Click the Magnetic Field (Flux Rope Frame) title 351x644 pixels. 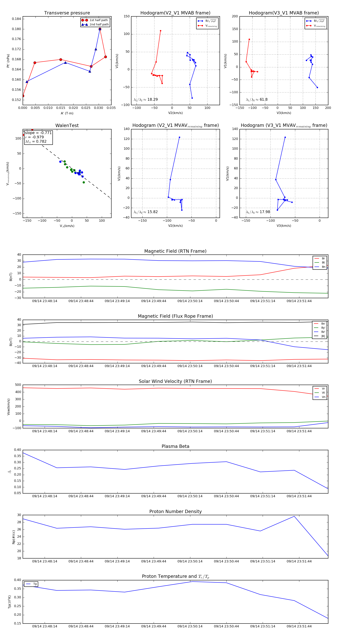(x=175, y=316)
